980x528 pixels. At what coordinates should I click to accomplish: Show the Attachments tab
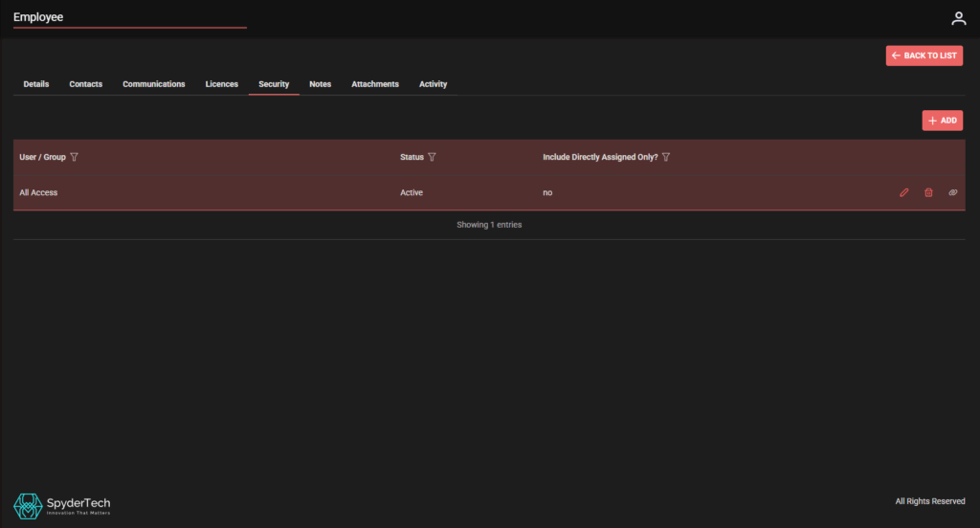[375, 84]
